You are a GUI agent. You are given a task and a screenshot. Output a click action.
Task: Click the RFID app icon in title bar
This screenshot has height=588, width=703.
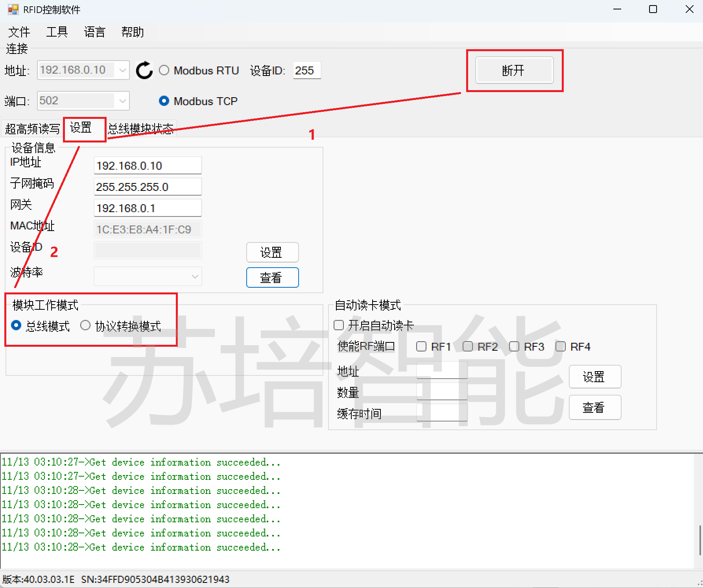tap(13, 9)
